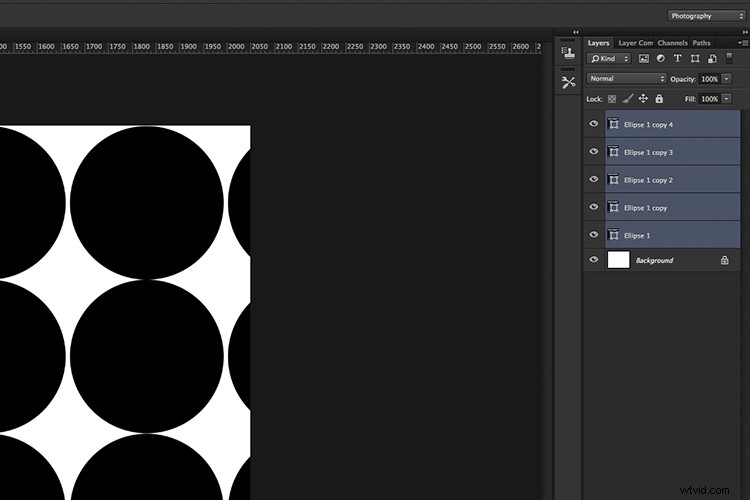Hide the Background layer
The image size is (750, 500).
(594, 260)
